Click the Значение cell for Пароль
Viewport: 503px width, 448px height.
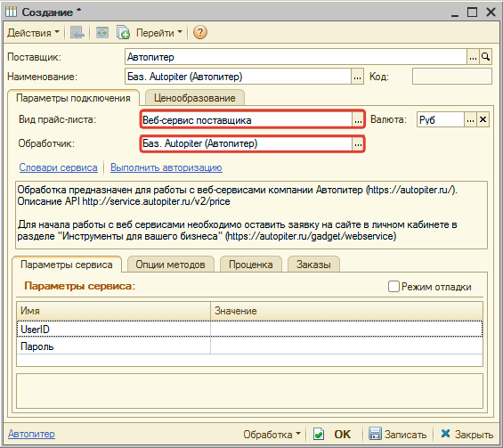(346, 346)
